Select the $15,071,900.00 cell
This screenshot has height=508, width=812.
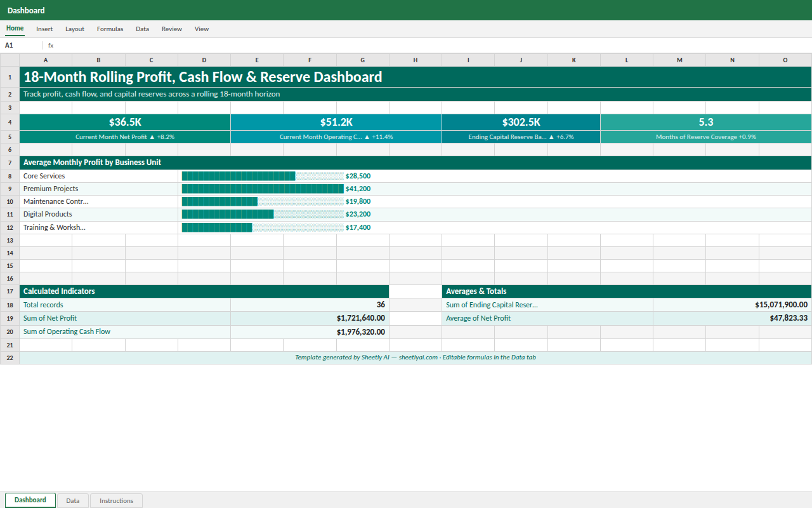(733, 305)
